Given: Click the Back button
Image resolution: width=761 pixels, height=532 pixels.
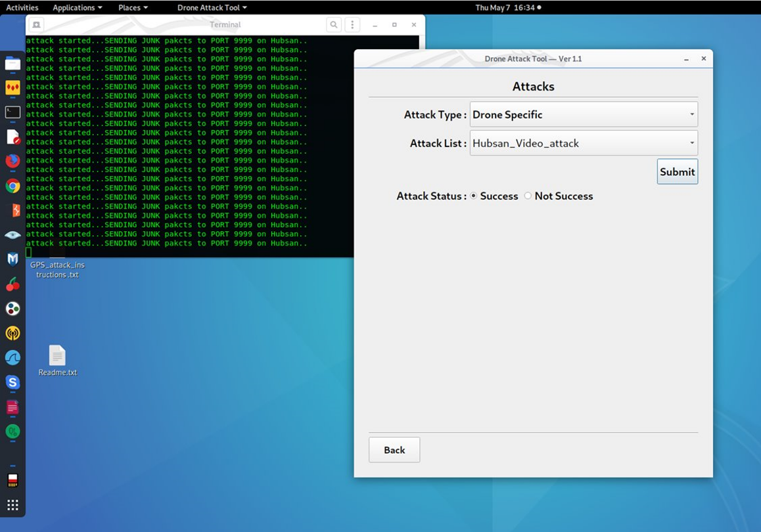Looking at the screenshot, I should coord(394,450).
